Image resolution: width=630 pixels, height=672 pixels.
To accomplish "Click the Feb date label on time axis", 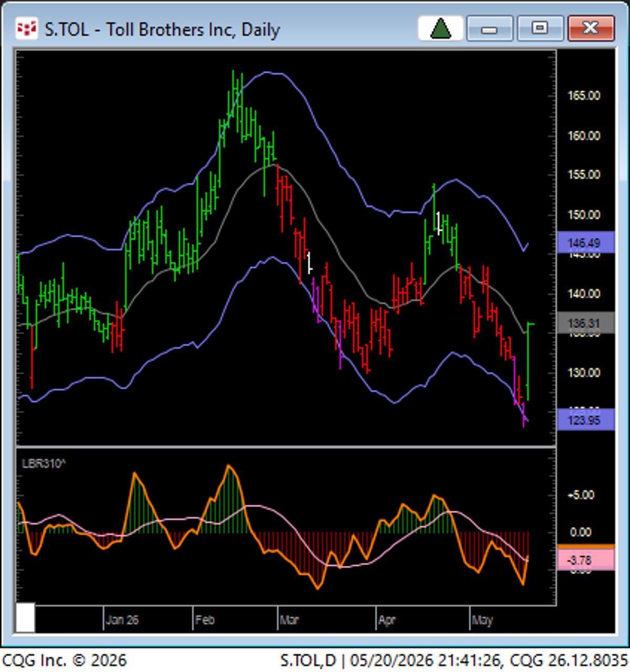I will [205, 620].
